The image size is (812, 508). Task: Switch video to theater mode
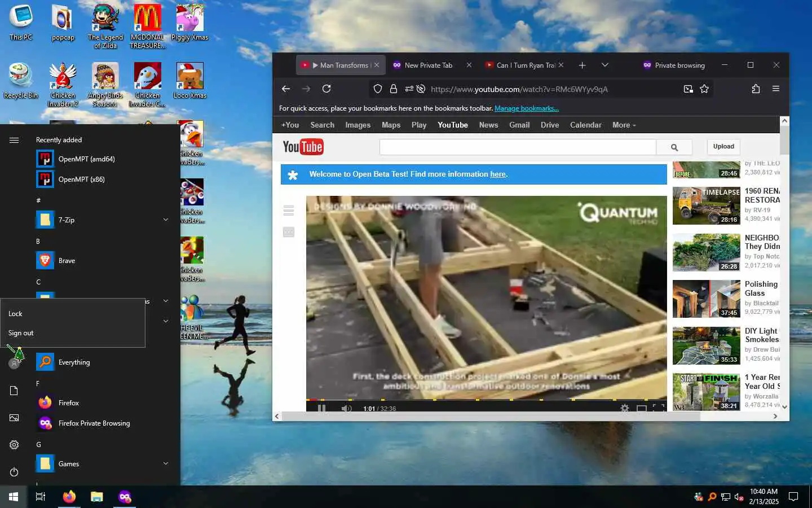(x=642, y=408)
